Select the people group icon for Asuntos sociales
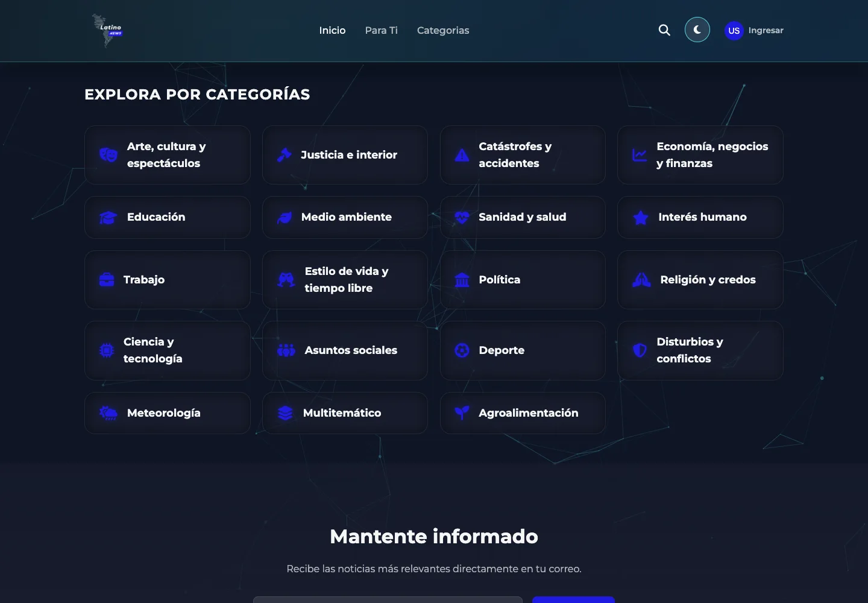Viewport: 868px width, 603px height. pyautogui.click(x=286, y=350)
